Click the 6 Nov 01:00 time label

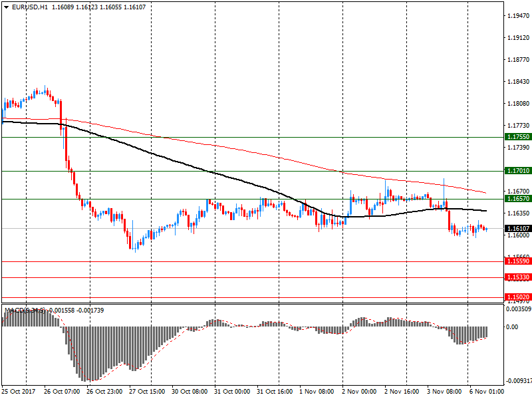[487, 392]
